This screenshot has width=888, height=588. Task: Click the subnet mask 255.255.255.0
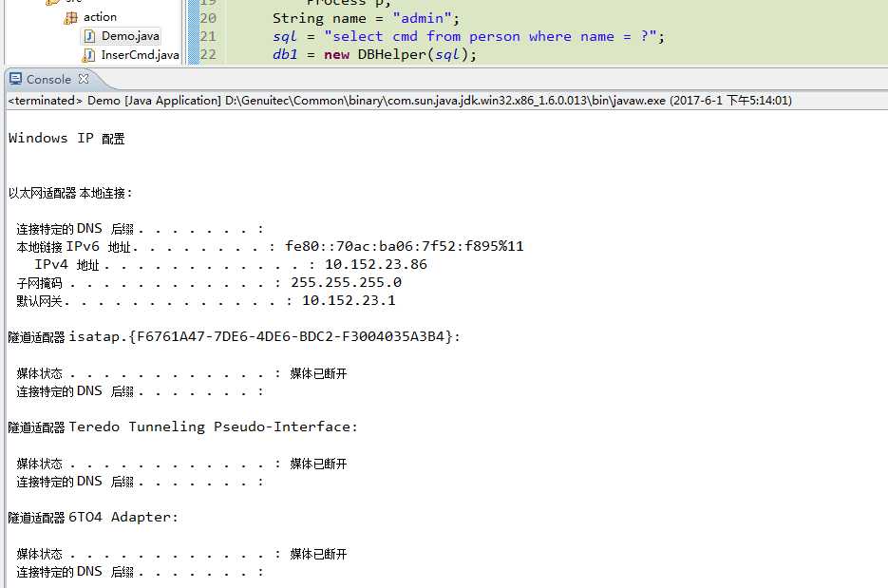point(346,282)
